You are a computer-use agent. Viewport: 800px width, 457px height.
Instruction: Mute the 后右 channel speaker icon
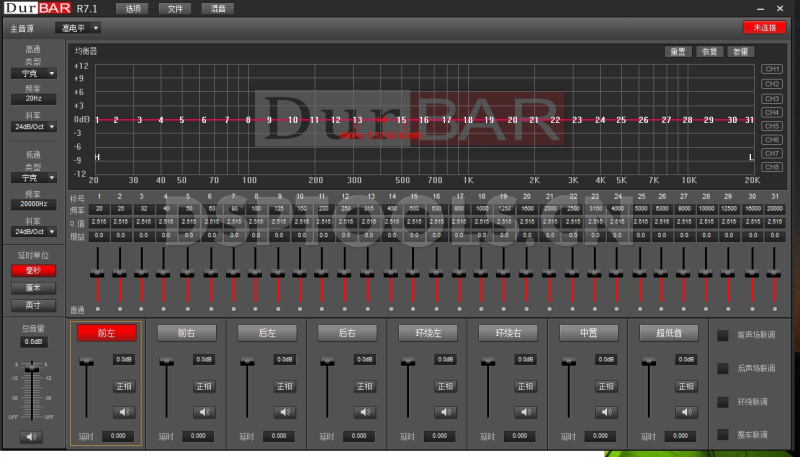click(x=365, y=411)
